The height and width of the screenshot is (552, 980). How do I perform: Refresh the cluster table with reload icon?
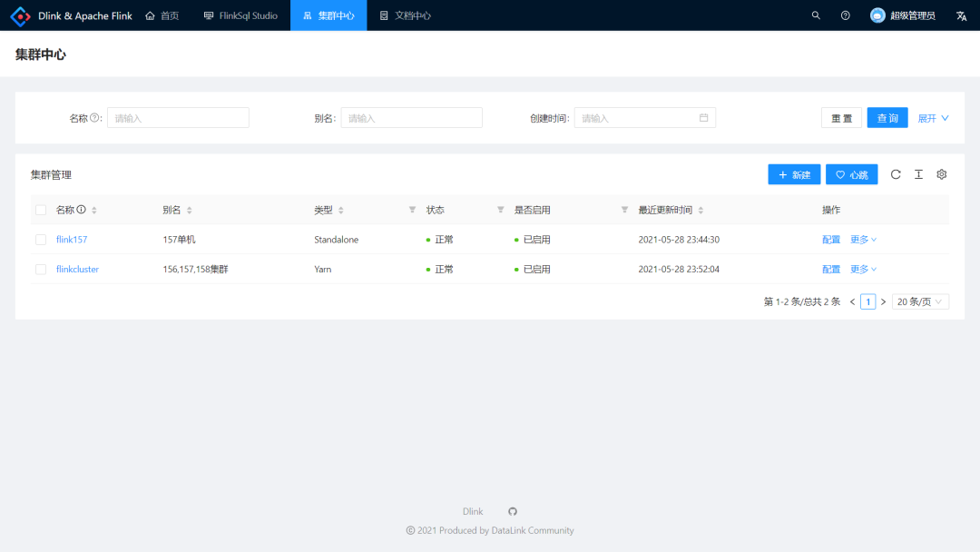[896, 173]
